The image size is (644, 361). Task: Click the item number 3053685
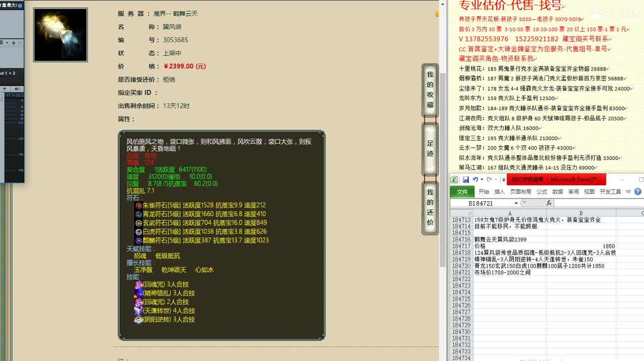tap(176, 40)
